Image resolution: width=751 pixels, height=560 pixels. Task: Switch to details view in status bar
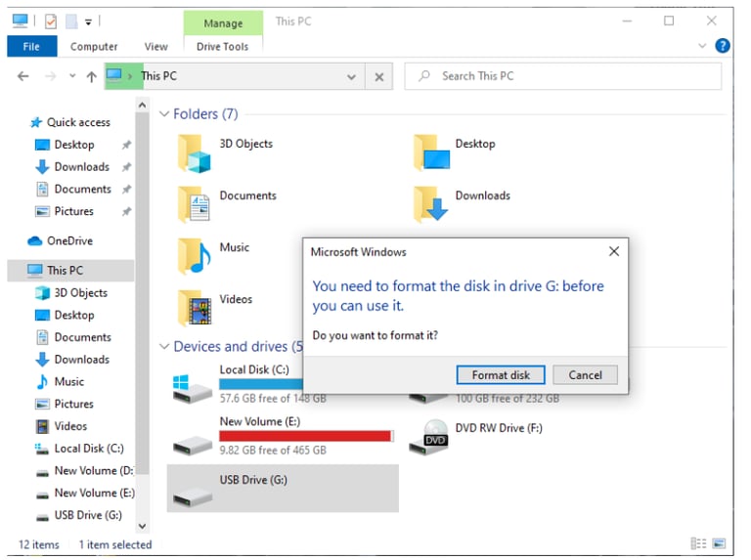(x=698, y=543)
